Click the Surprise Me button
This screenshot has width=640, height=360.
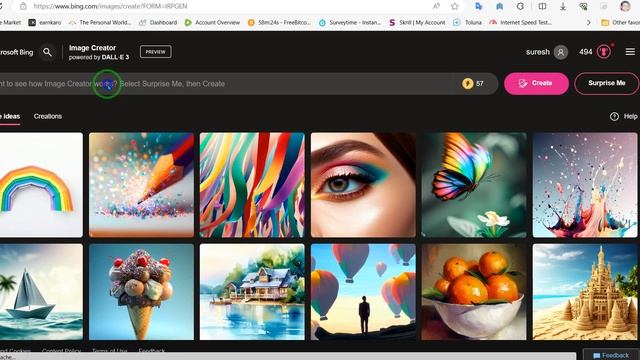(x=607, y=83)
